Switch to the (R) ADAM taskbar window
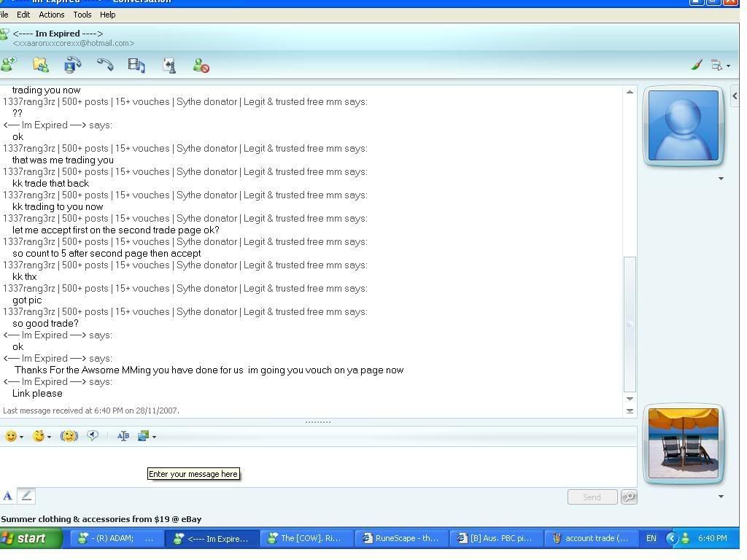Image resolution: width=747 pixels, height=560 pixels. tap(116, 539)
